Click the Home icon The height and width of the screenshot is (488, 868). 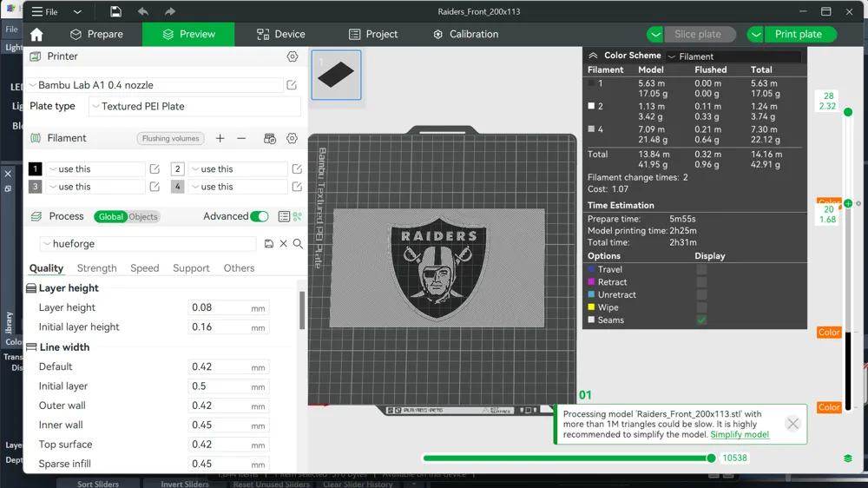pos(36,35)
